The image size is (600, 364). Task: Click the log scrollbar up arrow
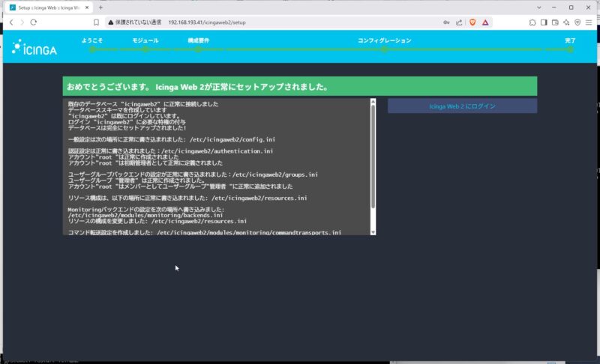tap(373, 101)
